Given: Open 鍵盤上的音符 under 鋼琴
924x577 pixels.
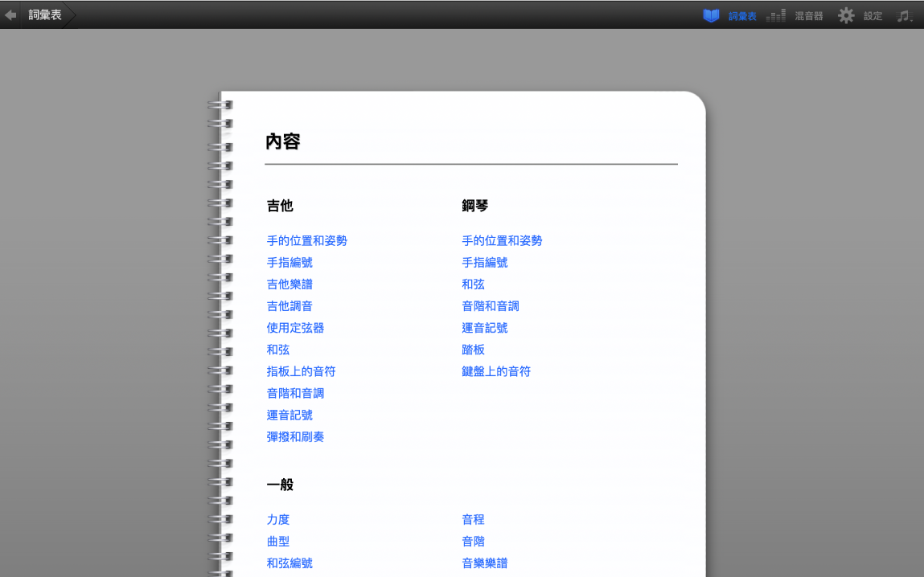Looking at the screenshot, I should click(x=496, y=371).
